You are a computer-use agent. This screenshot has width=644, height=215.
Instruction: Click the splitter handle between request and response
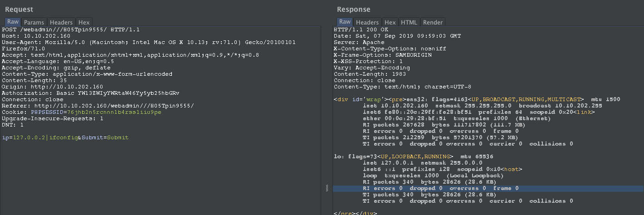(x=327, y=188)
